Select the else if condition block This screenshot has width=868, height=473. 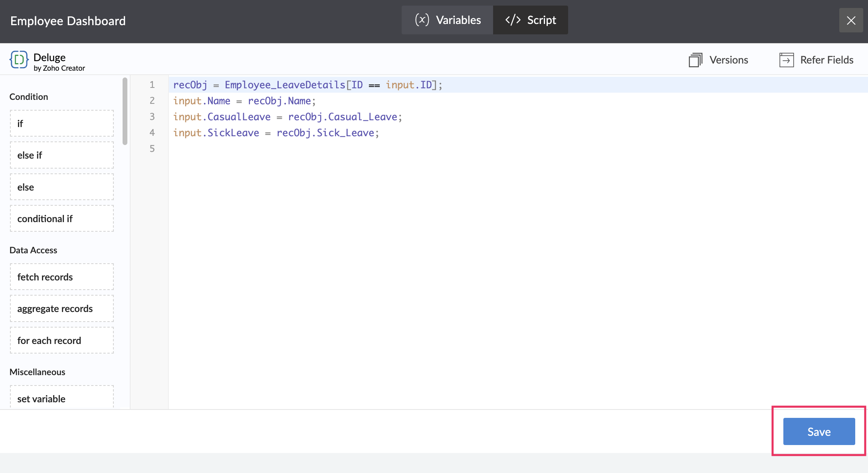tap(62, 155)
